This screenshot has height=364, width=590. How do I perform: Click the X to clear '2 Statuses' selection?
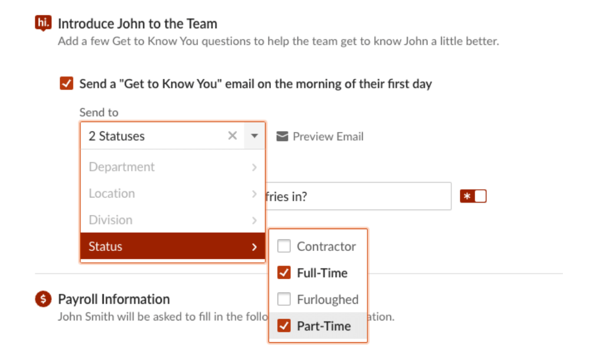pos(233,135)
